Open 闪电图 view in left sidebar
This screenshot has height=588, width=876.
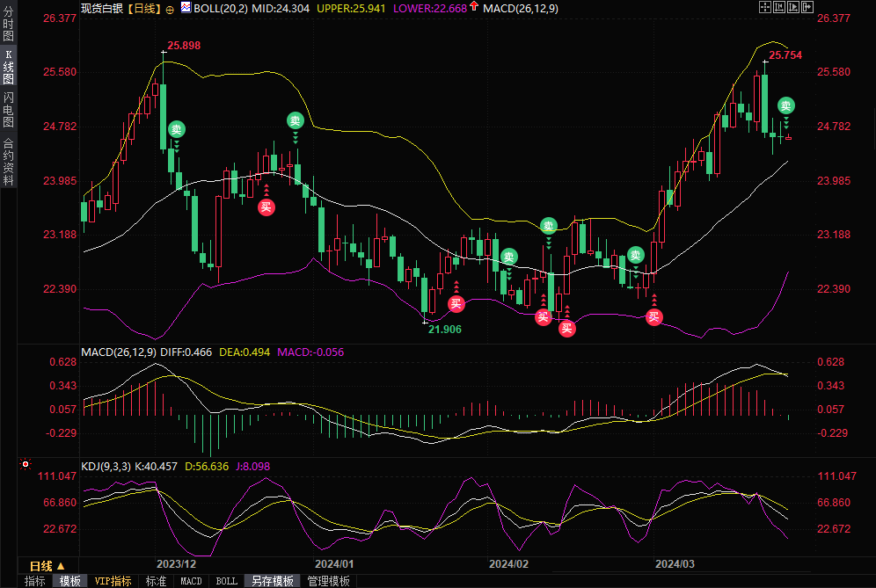click(x=8, y=109)
